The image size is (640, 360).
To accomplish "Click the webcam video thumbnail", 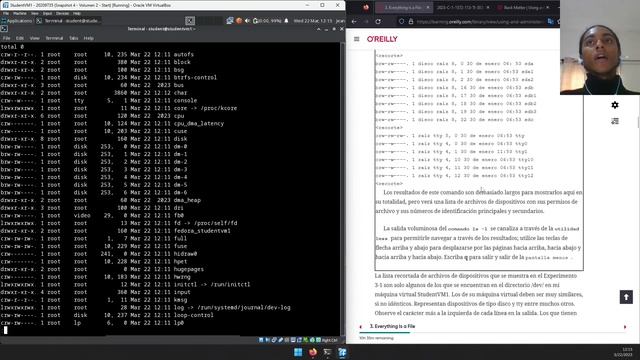I will pos(600,47).
